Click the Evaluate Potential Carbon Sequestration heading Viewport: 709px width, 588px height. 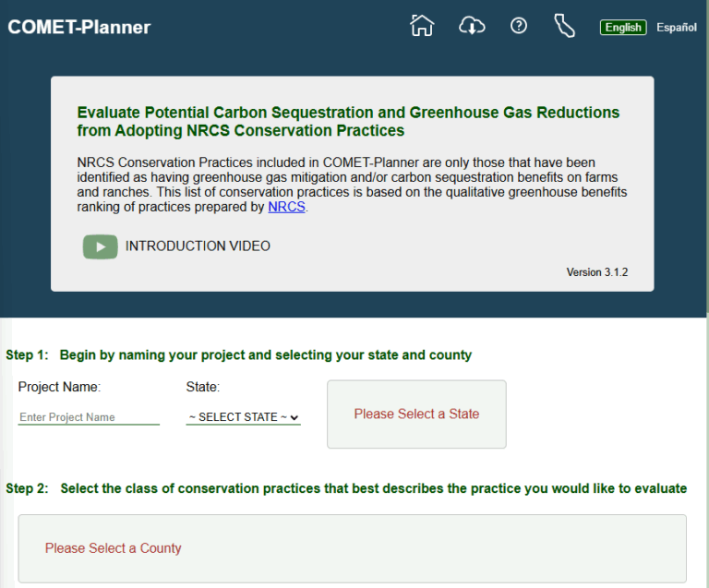coord(348,121)
